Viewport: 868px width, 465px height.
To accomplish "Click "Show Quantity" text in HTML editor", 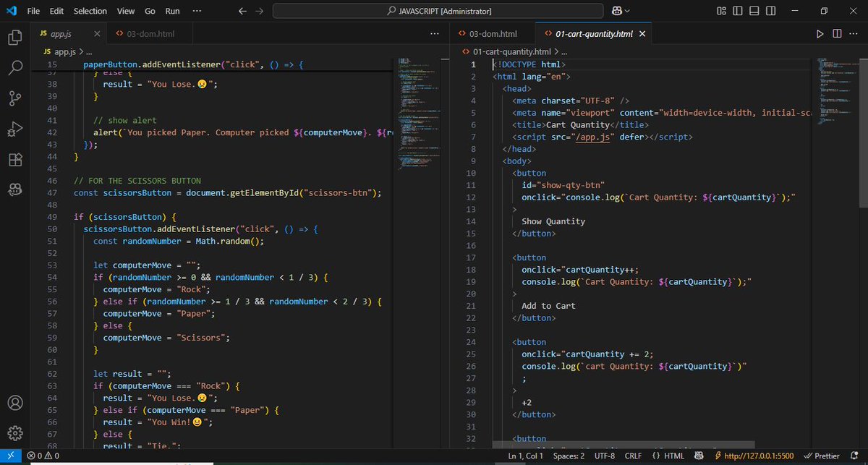I will [553, 221].
